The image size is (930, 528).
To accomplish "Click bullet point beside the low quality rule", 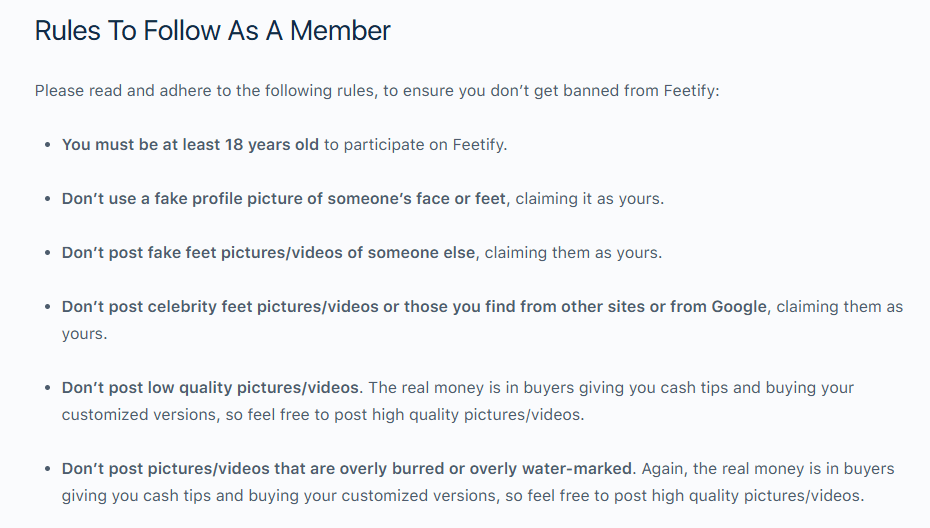I will [x=48, y=387].
